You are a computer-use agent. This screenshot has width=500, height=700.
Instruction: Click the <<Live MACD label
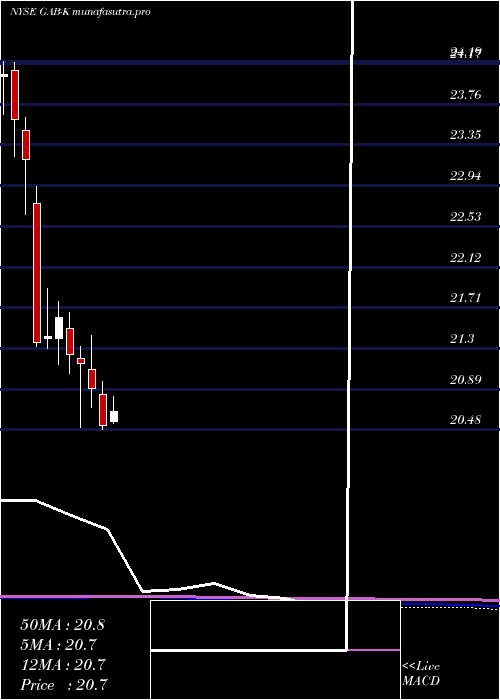421,674
